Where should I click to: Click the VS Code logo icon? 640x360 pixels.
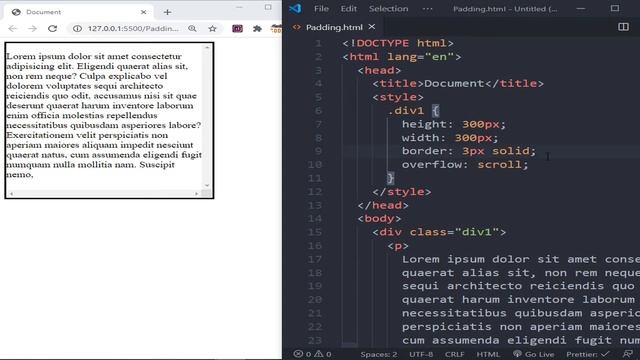click(295, 9)
